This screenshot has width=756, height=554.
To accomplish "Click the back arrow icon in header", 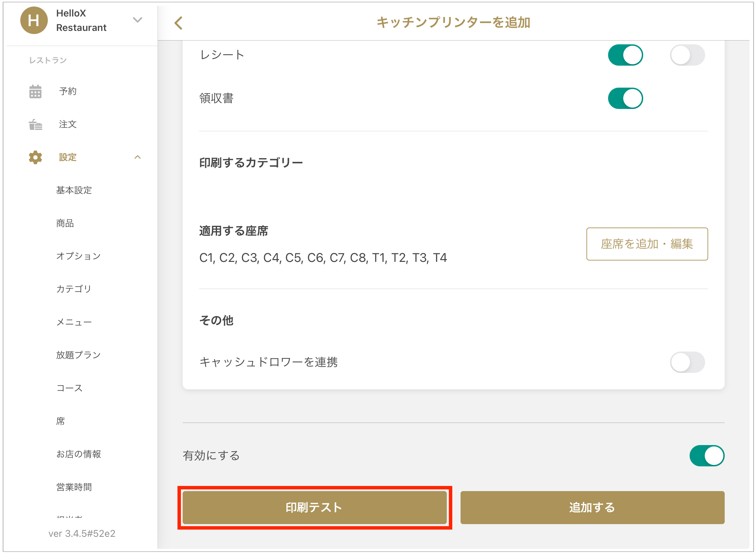I will coord(179,23).
